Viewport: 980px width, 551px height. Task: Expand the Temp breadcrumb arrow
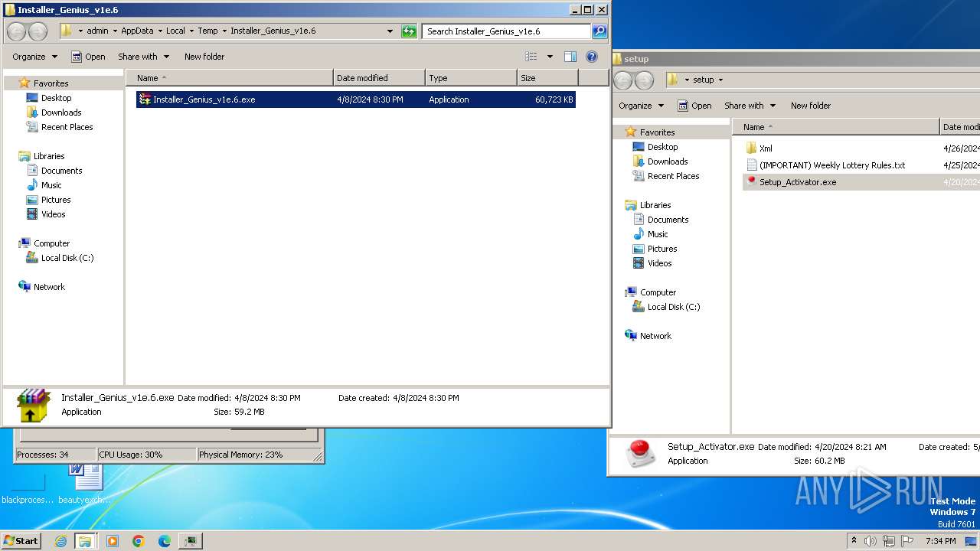[x=224, y=31]
